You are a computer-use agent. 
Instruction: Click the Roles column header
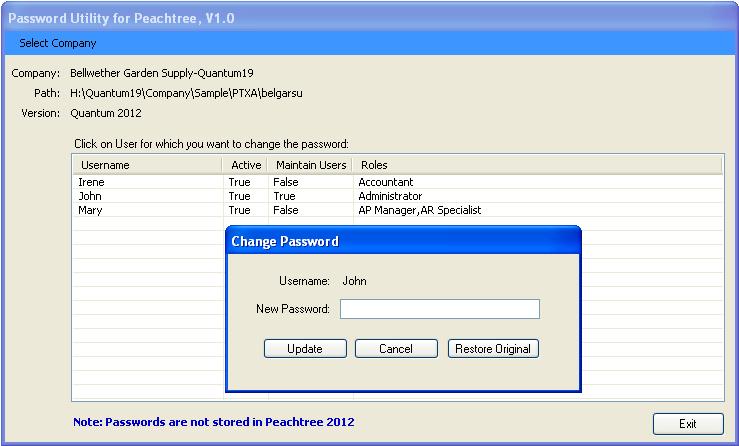[x=537, y=165]
